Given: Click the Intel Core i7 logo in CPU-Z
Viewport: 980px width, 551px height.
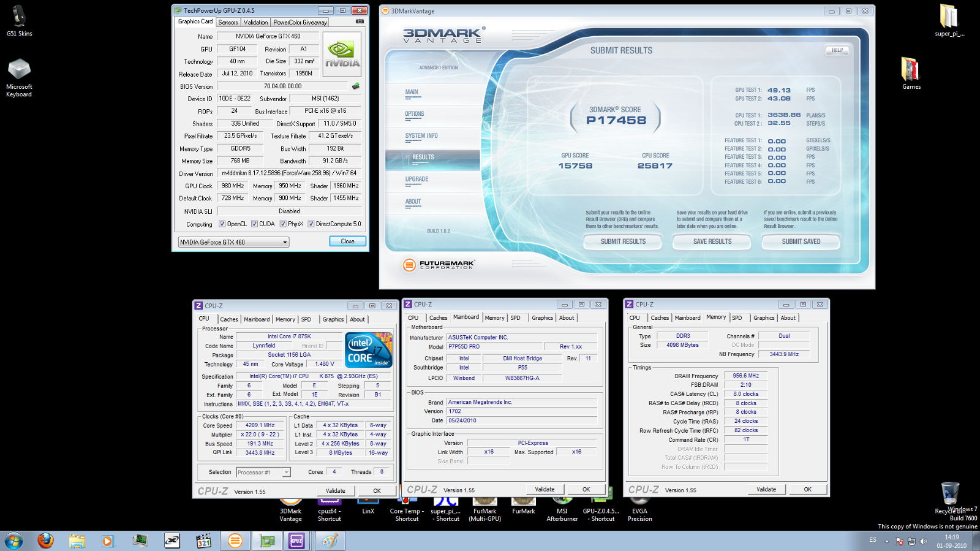Looking at the screenshot, I should pos(368,350).
